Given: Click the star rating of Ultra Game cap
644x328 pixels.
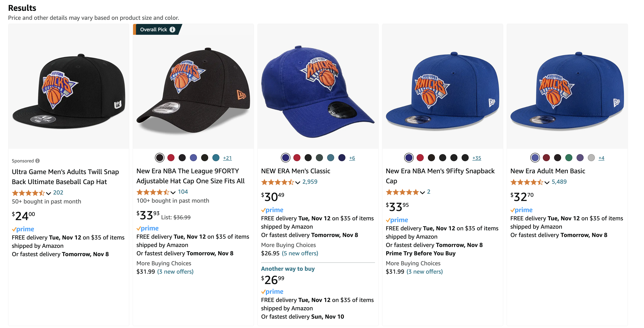Looking at the screenshot, I should pos(28,193).
